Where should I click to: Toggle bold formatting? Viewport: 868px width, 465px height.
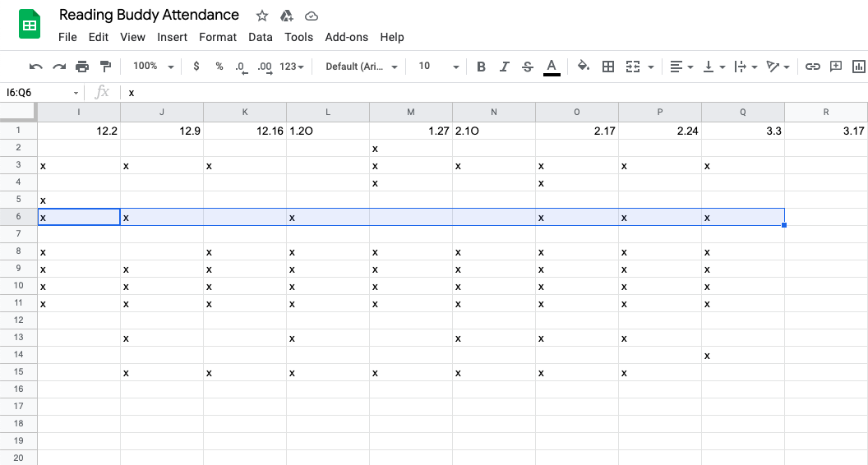482,67
